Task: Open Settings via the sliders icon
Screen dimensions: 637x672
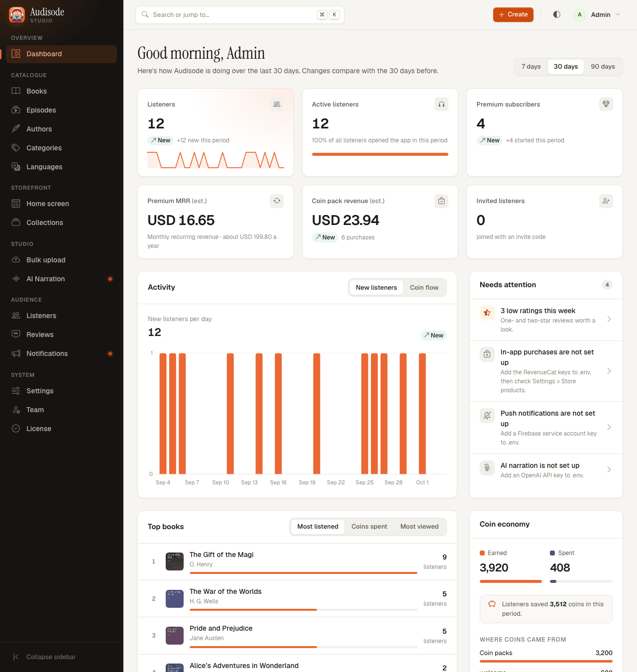Action: point(16,391)
